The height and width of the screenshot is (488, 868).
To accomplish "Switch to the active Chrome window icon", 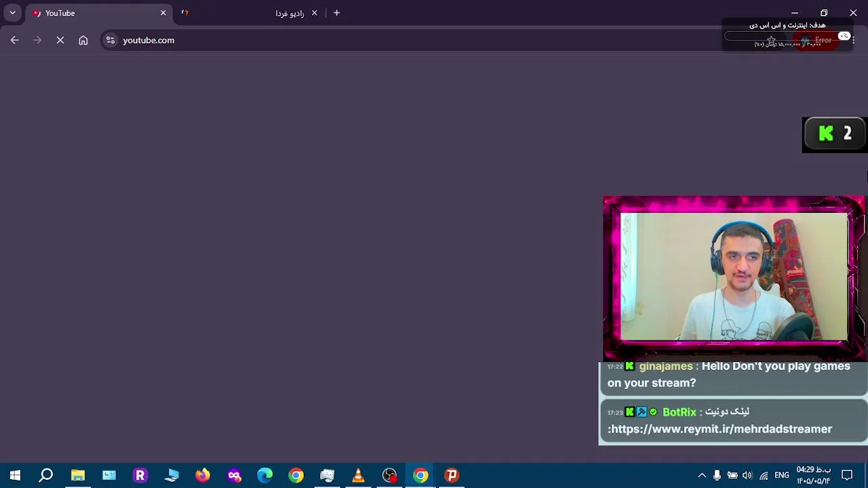I will point(421,475).
